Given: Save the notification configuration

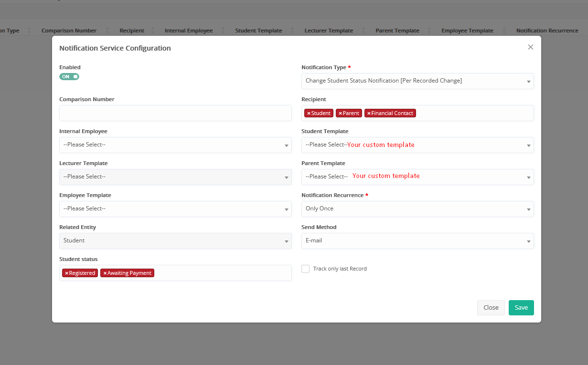Looking at the screenshot, I should tap(521, 308).
